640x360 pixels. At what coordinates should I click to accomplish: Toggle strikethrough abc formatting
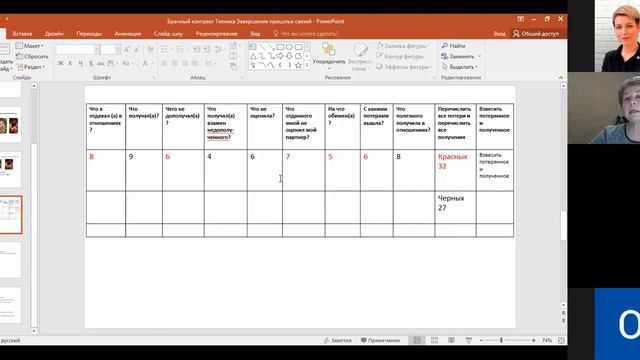coord(100,63)
